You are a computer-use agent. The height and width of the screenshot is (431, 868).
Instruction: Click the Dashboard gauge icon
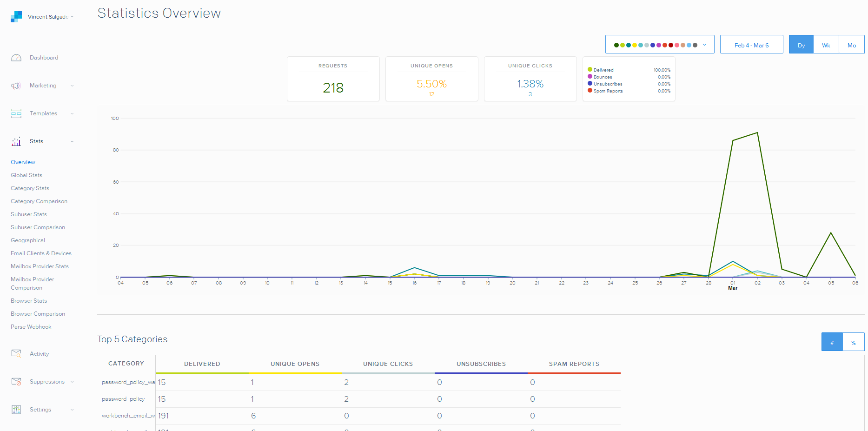click(16, 58)
